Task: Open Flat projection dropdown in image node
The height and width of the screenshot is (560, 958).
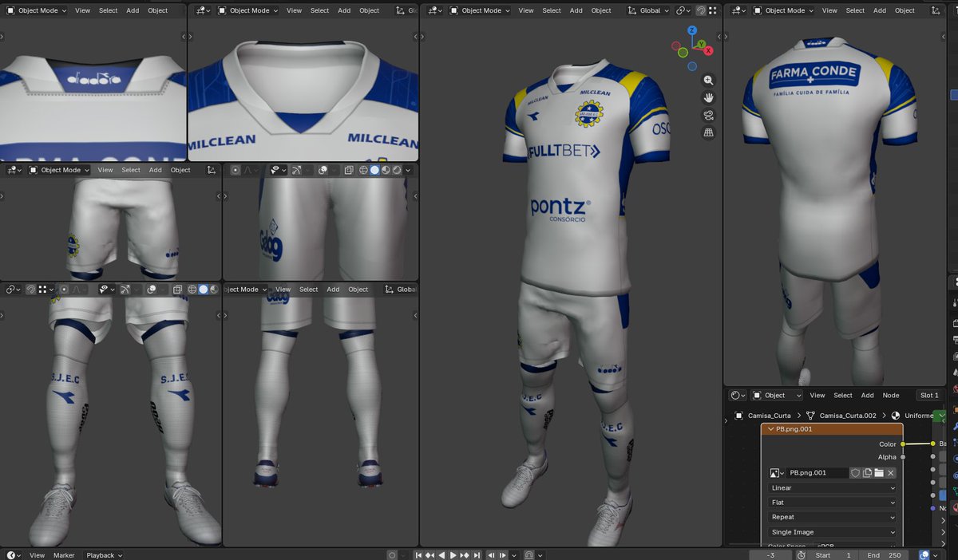Action: pyautogui.click(x=833, y=503)
